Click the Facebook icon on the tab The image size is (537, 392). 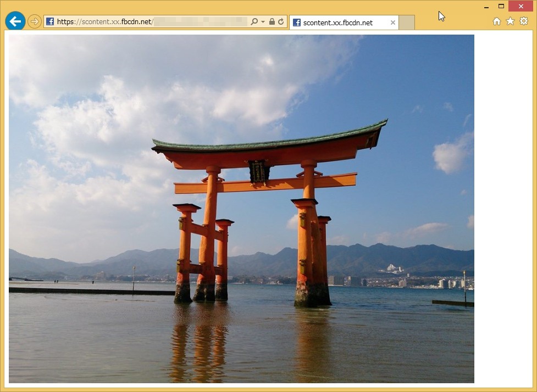pyautogui.click(x=297, y=23)
